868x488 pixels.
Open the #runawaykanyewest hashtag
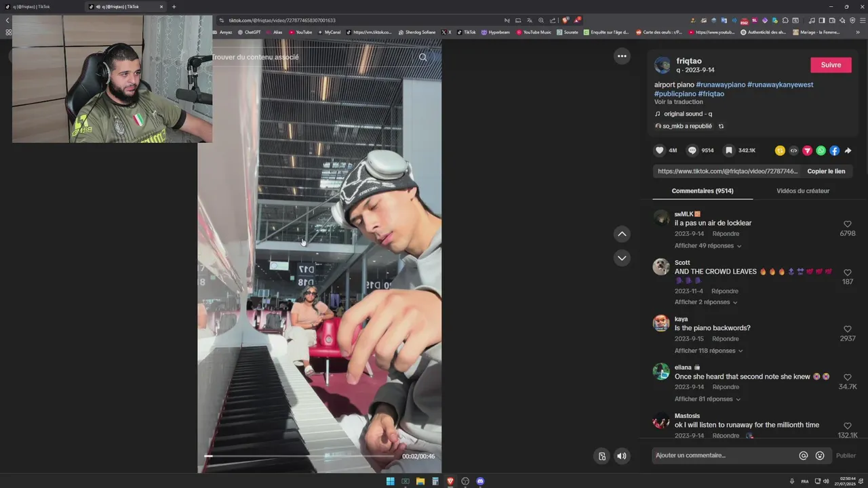pos(780,85)
